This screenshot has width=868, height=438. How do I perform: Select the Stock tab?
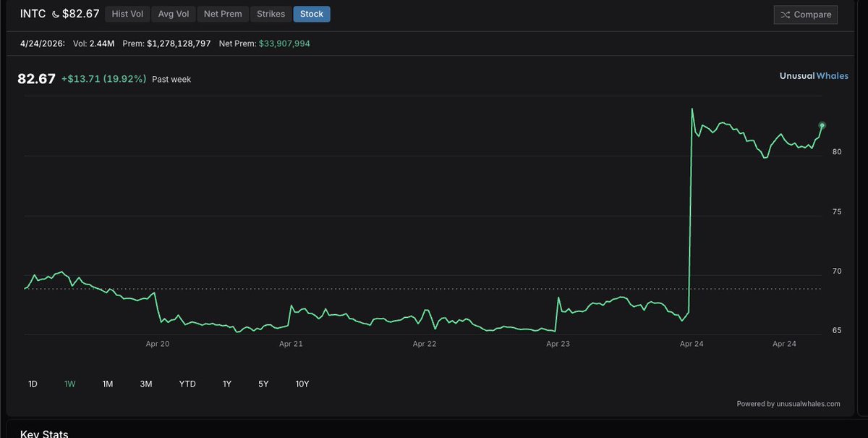pyautogui.click(x=311, y=13)
